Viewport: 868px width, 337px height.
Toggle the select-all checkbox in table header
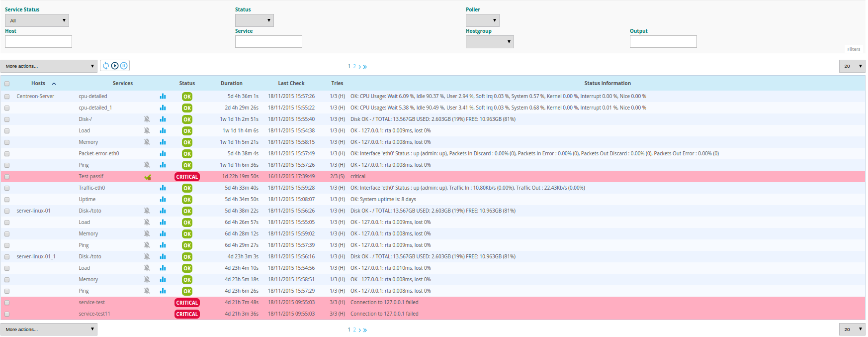click(x=7, y=84)
